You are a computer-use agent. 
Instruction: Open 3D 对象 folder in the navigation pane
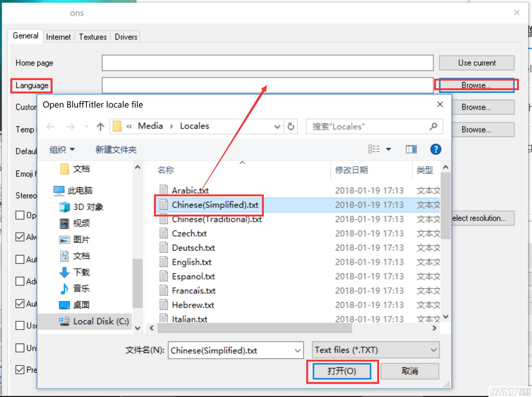(81, 207)
